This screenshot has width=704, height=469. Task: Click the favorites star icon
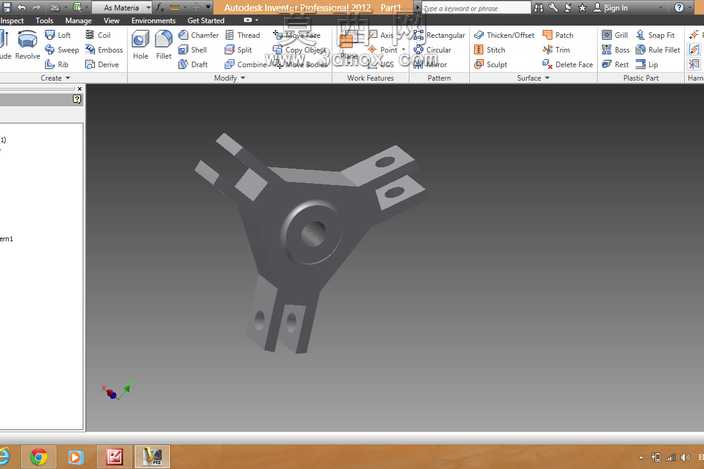point(582,8)
